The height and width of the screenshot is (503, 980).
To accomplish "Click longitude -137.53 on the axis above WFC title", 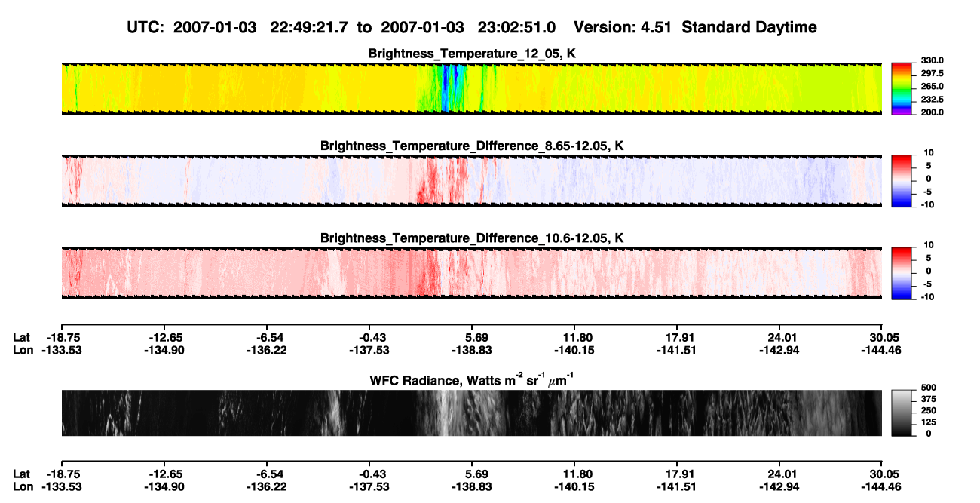I will [369, 350].
